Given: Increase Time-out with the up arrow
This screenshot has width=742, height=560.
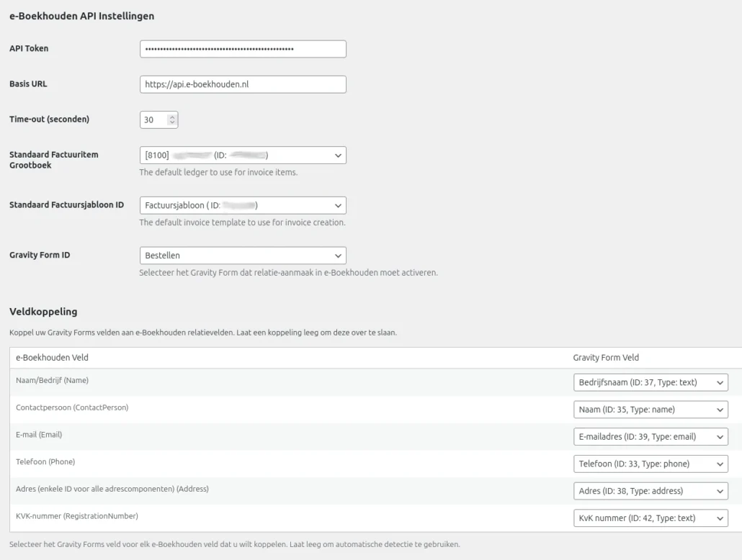Looking at the screenshot, I should 171,117.
